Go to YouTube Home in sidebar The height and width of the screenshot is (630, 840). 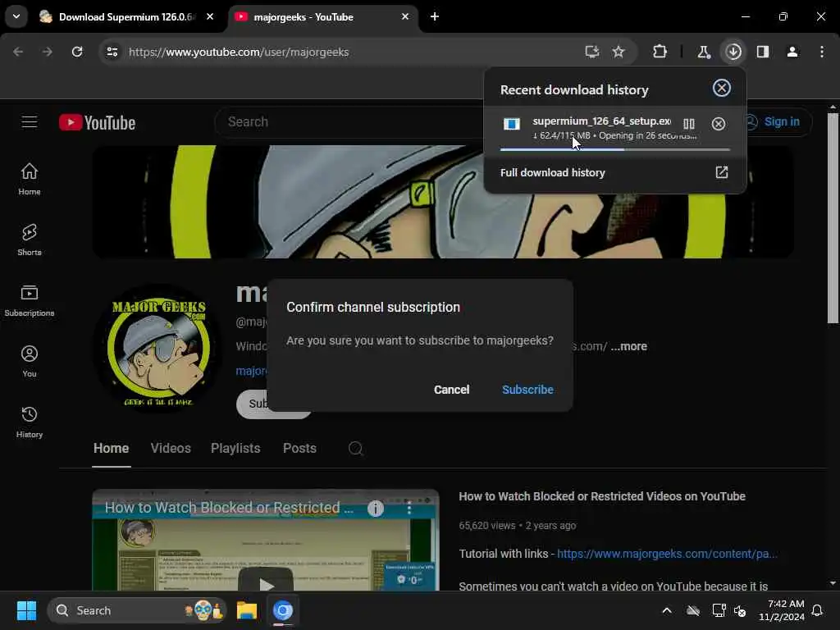click(x=30, y=179)
